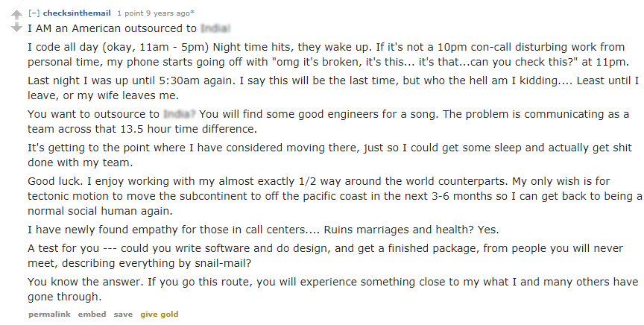Collapse the comment thread with [–]
644x325 pixels.
click(34, 13)
